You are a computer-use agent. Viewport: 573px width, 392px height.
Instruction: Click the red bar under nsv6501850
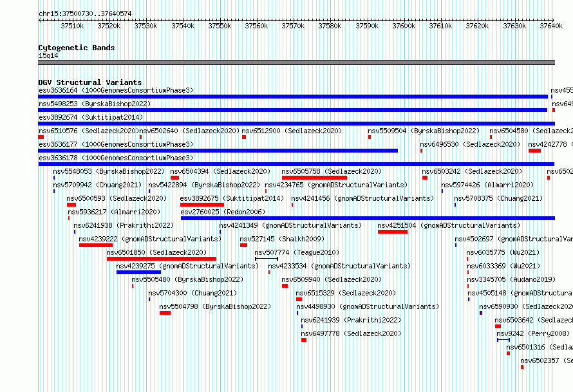coord(162,259)
